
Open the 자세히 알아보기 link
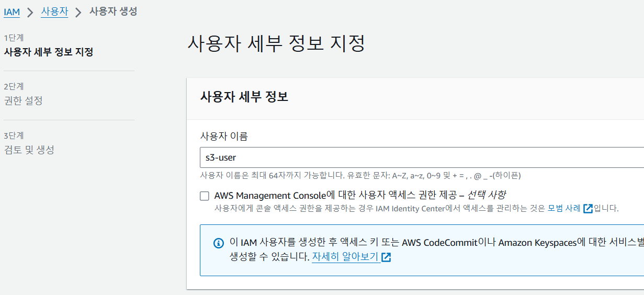click(x=345, y=257)
